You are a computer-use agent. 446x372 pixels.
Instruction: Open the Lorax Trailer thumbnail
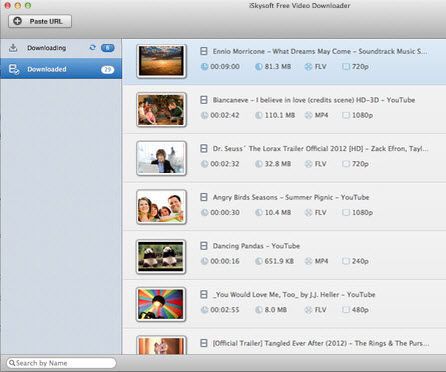(161, 158)
